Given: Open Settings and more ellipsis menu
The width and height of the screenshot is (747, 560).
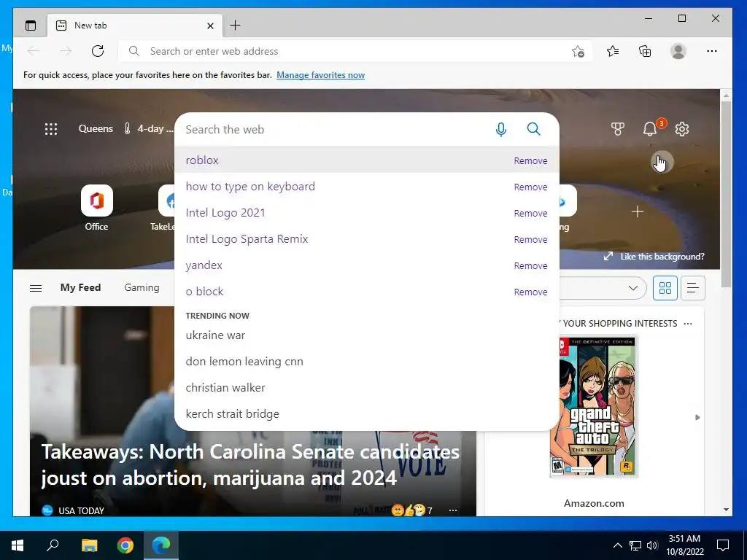Looking at the screenshot, I should click(x=712, y=51).
